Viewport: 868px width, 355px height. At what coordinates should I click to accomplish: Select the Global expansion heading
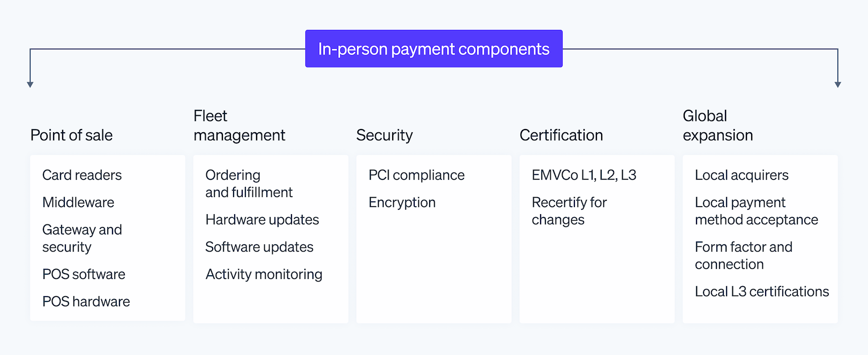pos(717,125)
